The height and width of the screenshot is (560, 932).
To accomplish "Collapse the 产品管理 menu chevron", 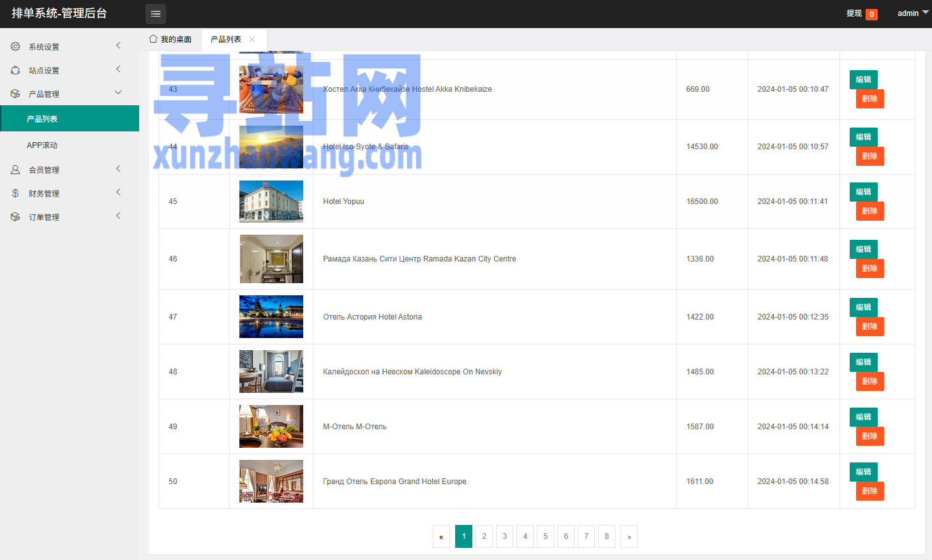I will coord(118,92).
